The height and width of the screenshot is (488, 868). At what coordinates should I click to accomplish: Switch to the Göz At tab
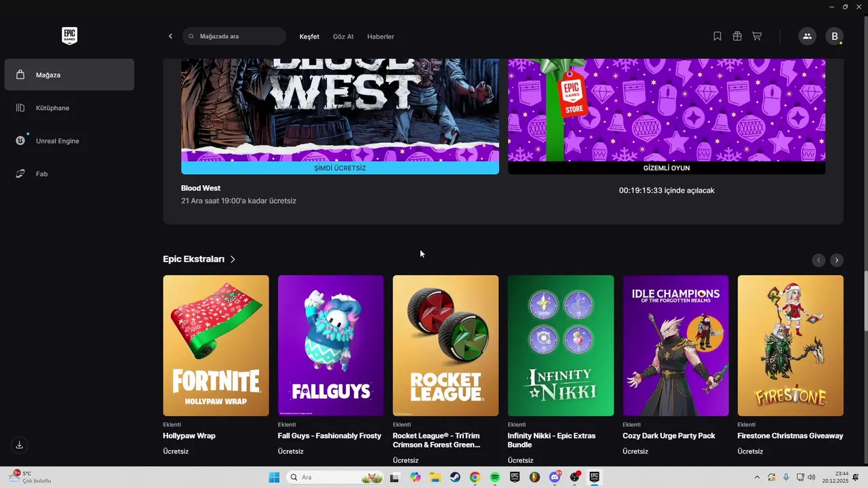(343, 37)
